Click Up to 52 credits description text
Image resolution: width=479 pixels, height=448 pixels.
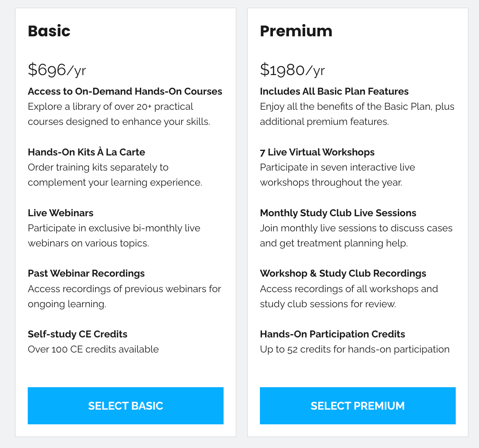[x=355, y=349]
